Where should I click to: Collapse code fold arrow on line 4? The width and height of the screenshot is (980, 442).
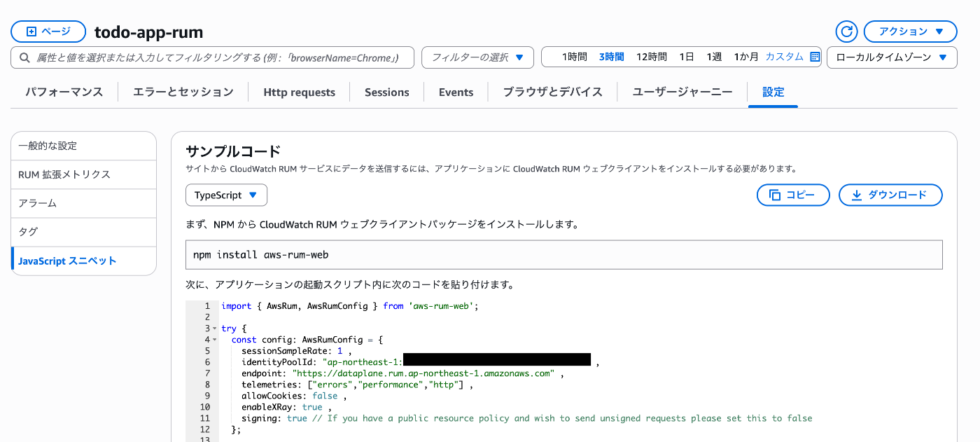pyautogui.click(x=214, y=340)
